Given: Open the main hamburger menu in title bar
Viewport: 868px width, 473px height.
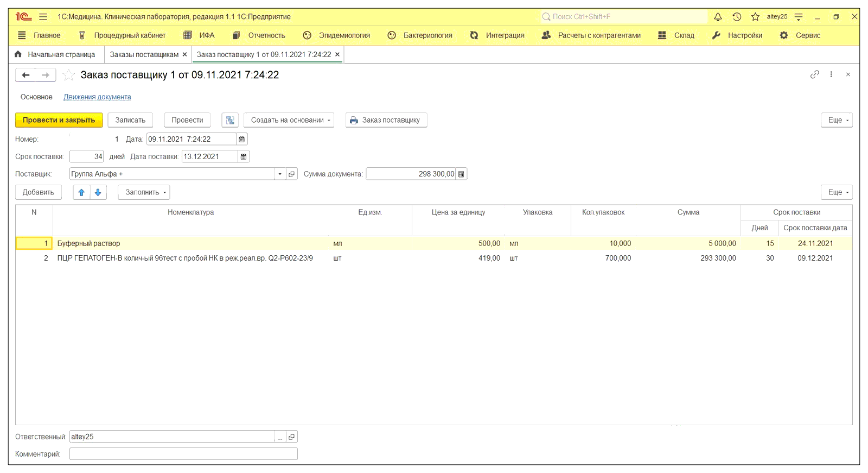Looking at the screenshot, I should [43, 17].
